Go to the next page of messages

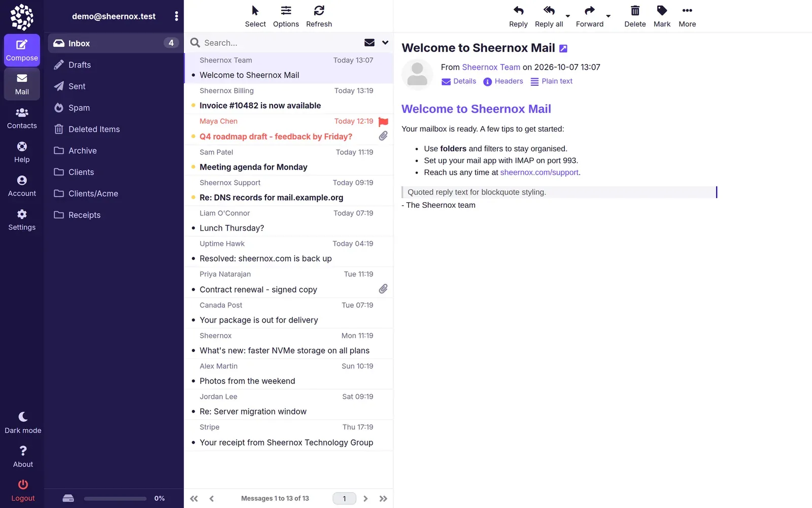tap(365, 498)
